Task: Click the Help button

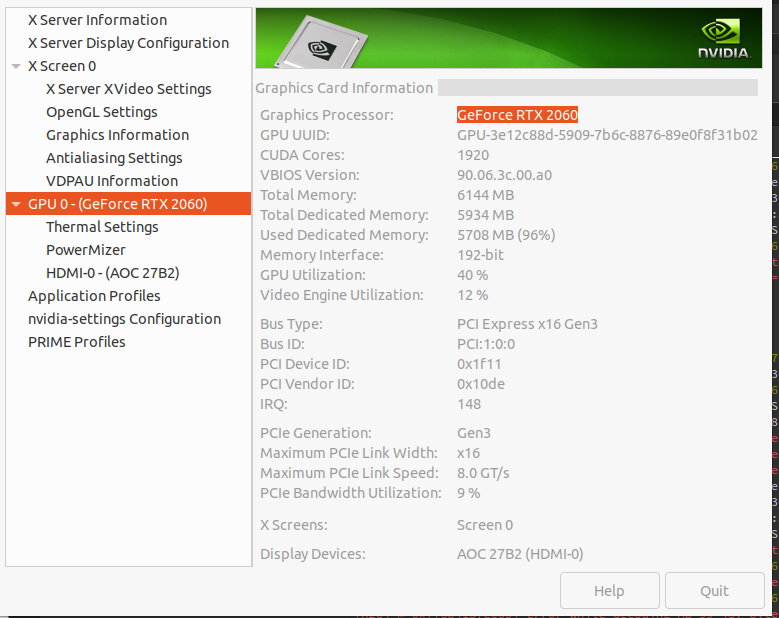Action: pyautogui.click(x=610, y=591)
